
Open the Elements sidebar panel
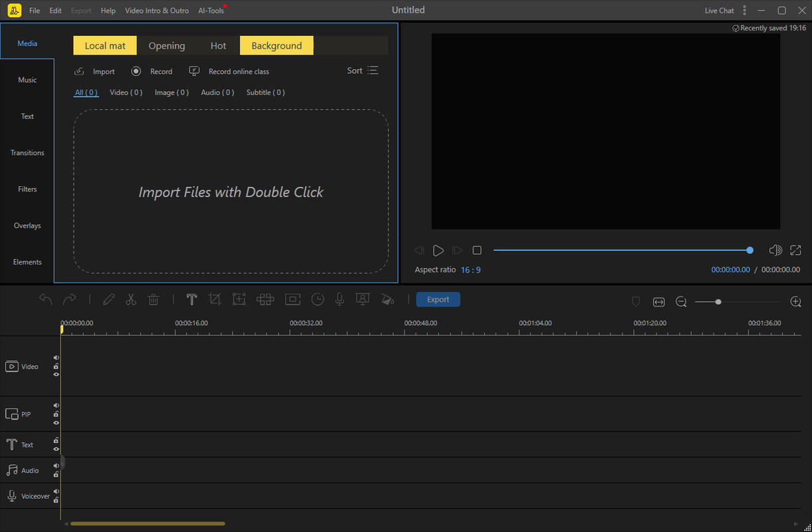point(27,262)
